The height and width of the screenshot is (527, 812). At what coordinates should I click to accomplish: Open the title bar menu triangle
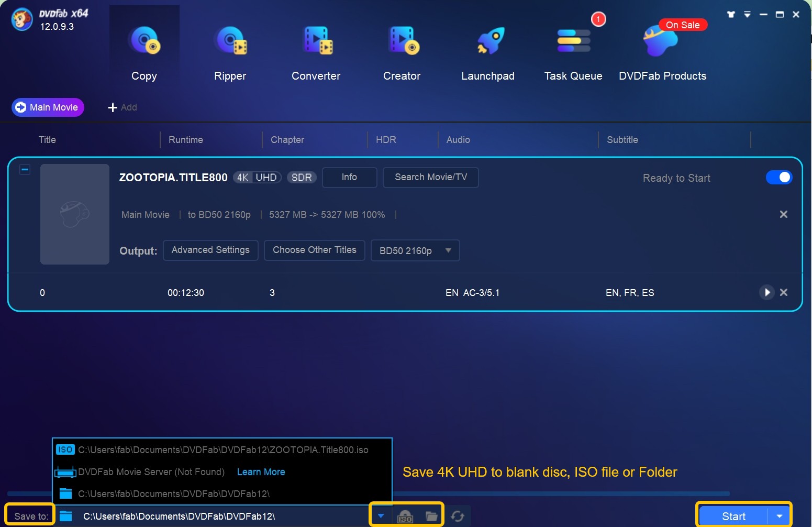[x=747, y=15]
